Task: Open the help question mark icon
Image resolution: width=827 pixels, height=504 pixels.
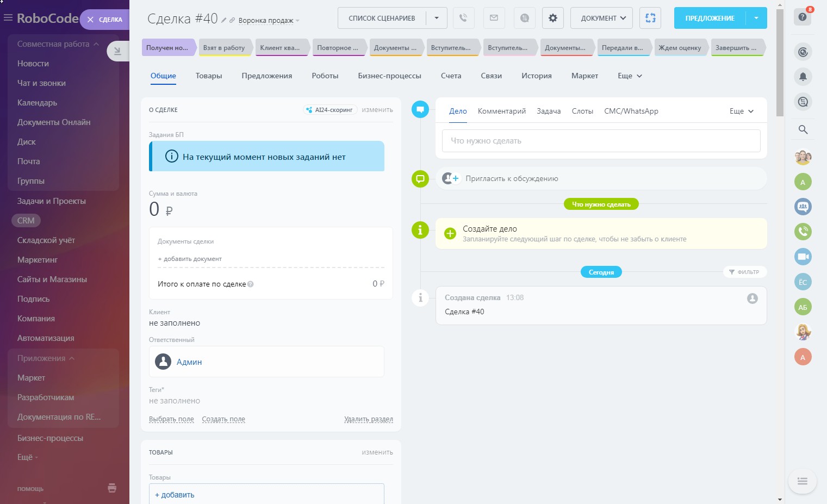Action: pos(803,17)
